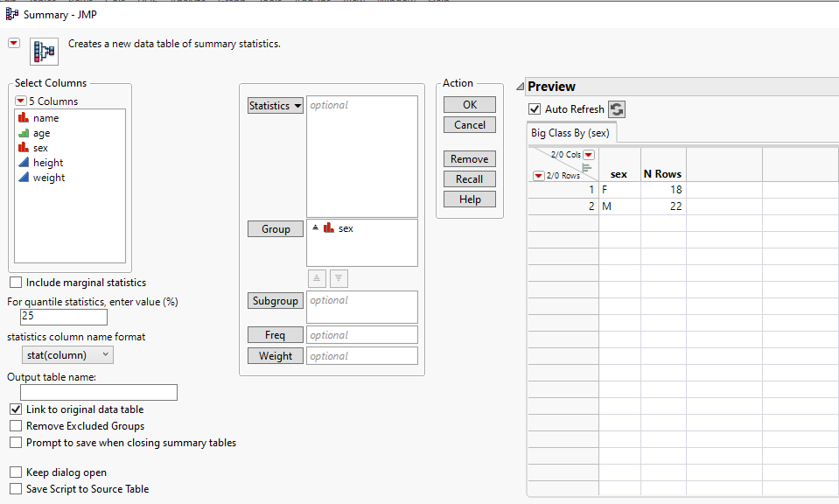Screen dimensions: 839x504
Task: Click the Recall button
Action: (469, 178)
